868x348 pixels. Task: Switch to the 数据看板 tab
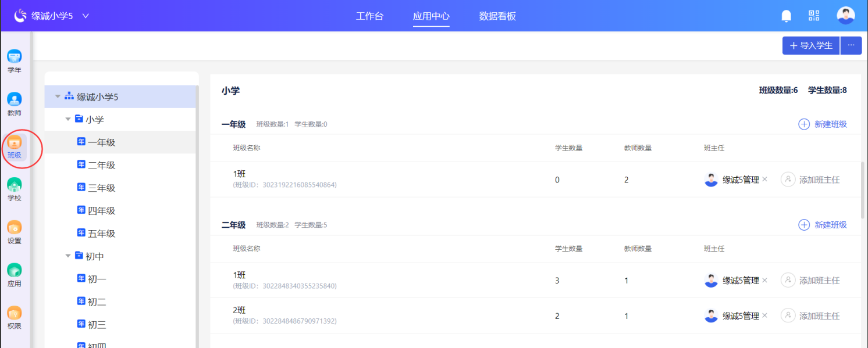[x=497, y=16]
